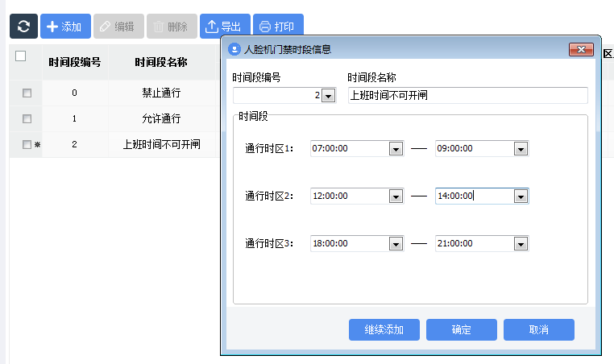Open 通行时区3 start time dropdown arrow
Image resolution: width=614 pixels, height=364 pixels.
396,244
